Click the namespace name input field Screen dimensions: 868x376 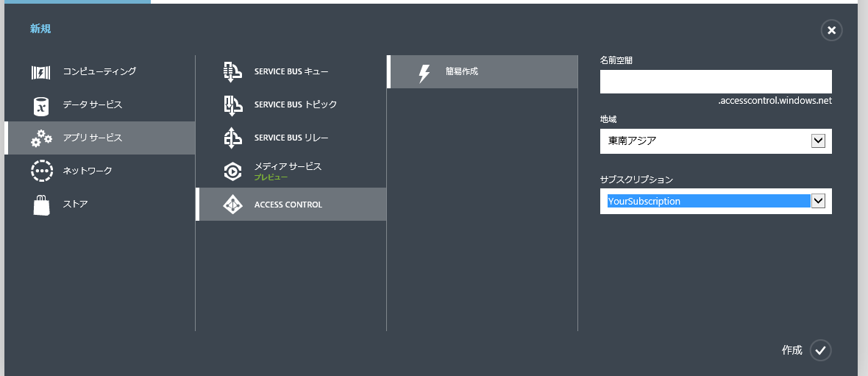pos(715,82)
